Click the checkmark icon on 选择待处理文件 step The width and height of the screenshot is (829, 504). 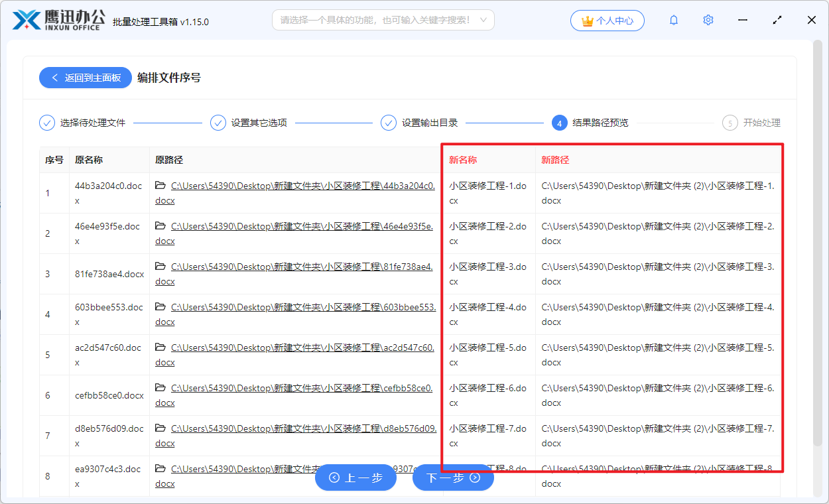coord(46,123)
